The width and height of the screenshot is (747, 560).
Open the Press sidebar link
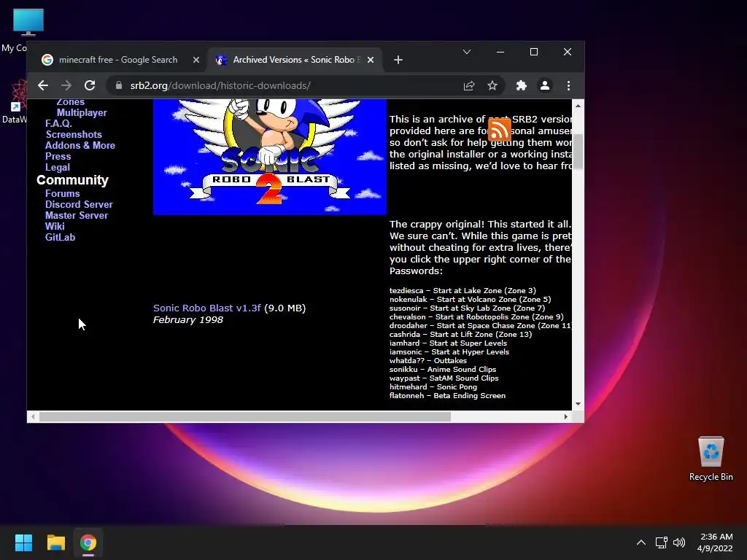pos(58,157)
